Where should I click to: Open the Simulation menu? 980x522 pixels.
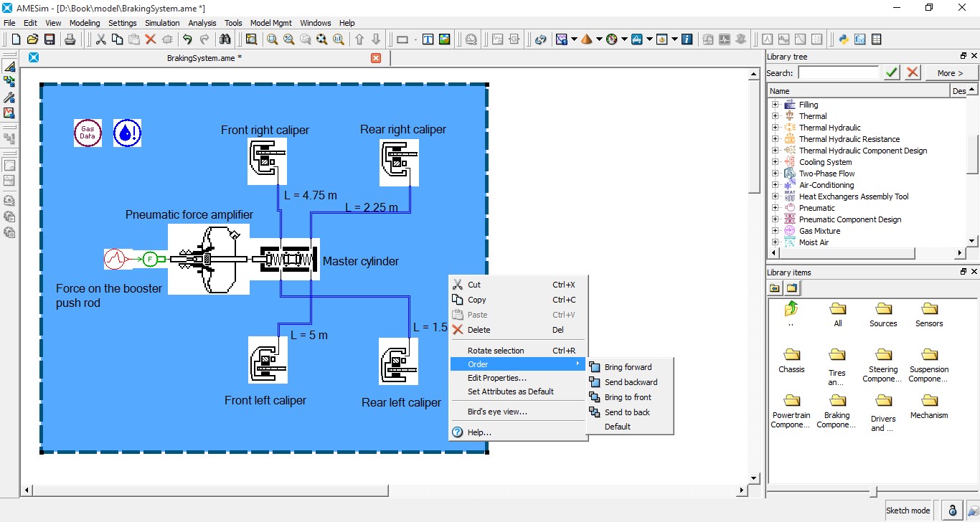pyautogui.click(x=162, y=23)
